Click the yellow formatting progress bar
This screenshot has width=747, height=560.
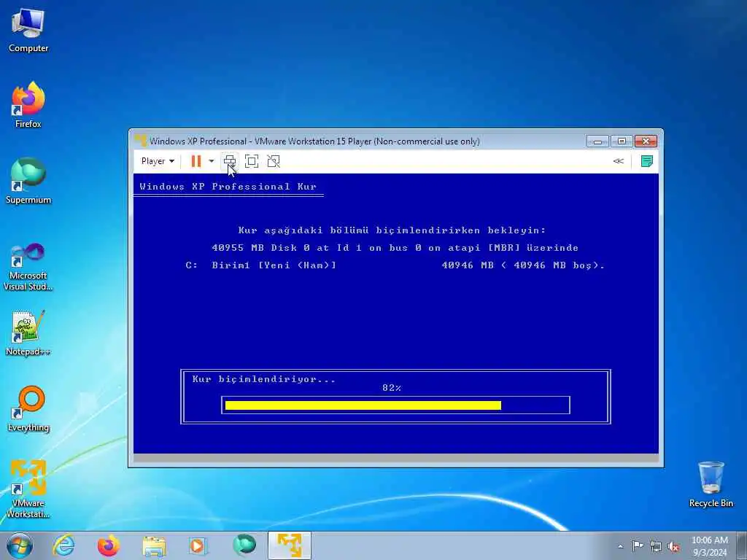tap(363, 405)
